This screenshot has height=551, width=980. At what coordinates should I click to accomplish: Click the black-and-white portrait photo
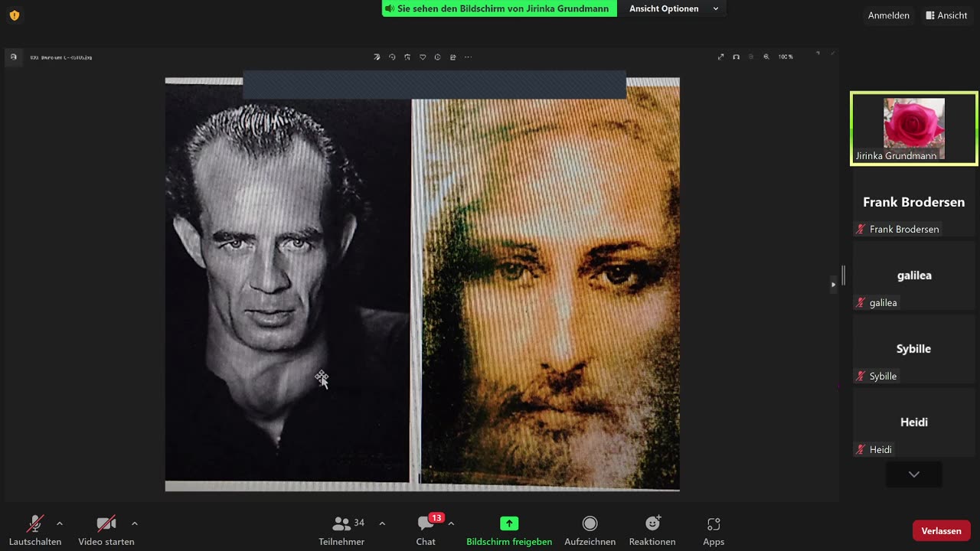(288, 283)
